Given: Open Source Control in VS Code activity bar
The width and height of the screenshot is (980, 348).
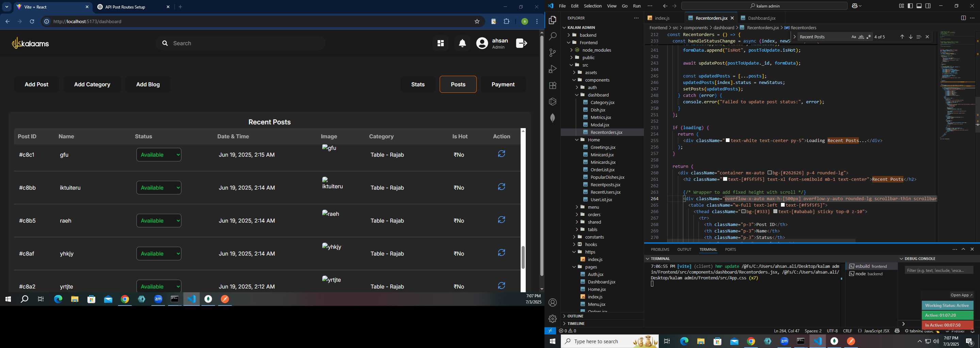Looking at the screenshot, I should (x=553, y=53).
